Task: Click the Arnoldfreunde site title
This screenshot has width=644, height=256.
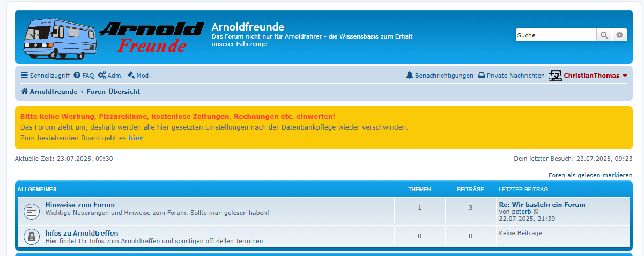Action: pos(248,27)
